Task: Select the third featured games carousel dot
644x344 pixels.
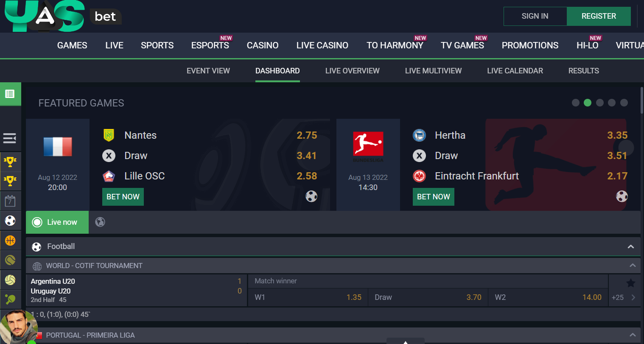Action: click(600, 103)
